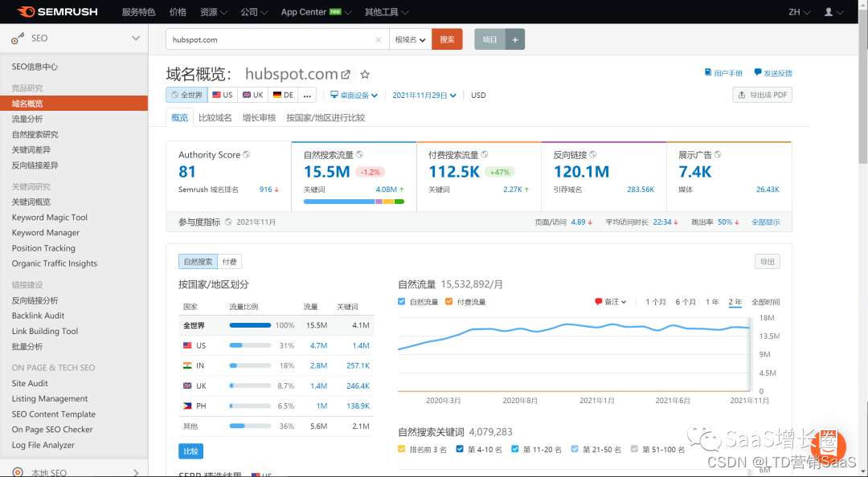Select the US flag database

[223, 96]
